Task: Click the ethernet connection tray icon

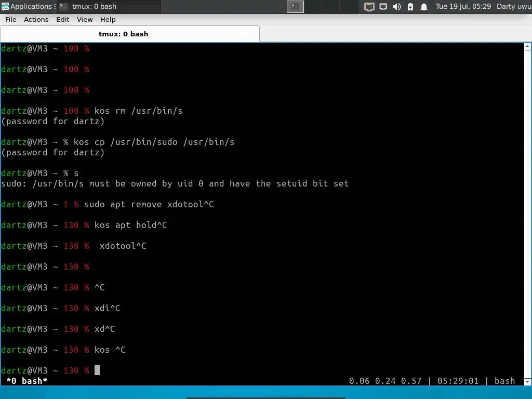Action: [x=383, y=7]
